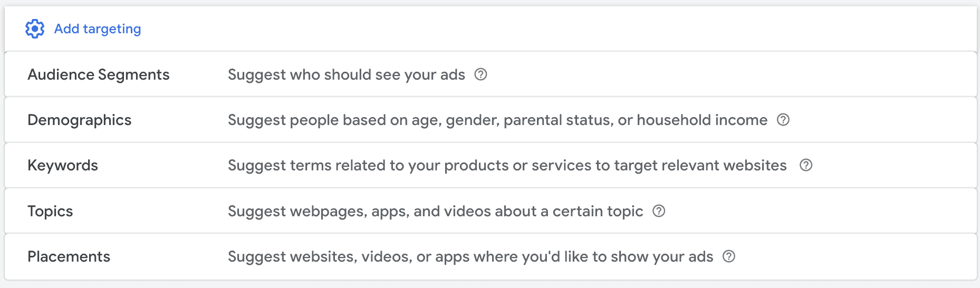Open help icon for Audience Segments suggestion

coord(481,74)
